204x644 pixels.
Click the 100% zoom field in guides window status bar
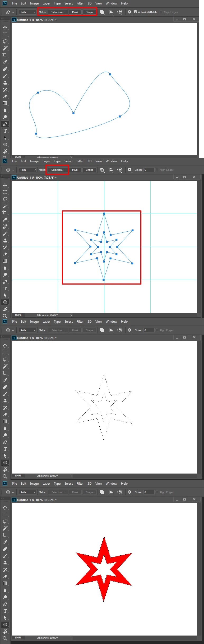click(x=18, y=316)
